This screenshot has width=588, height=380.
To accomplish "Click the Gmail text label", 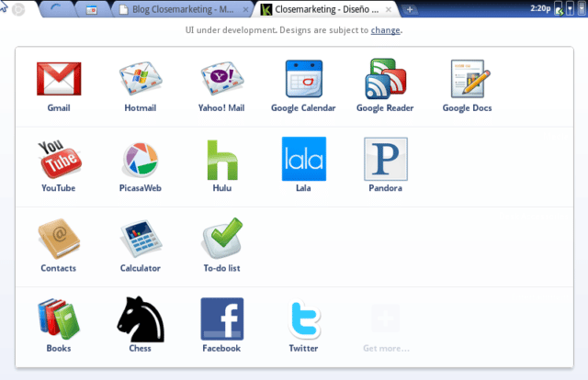I will coord(59,108).
